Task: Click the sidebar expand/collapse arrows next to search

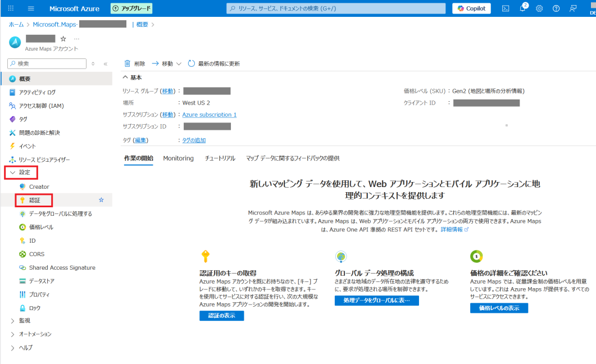Action: click(93, 64)
